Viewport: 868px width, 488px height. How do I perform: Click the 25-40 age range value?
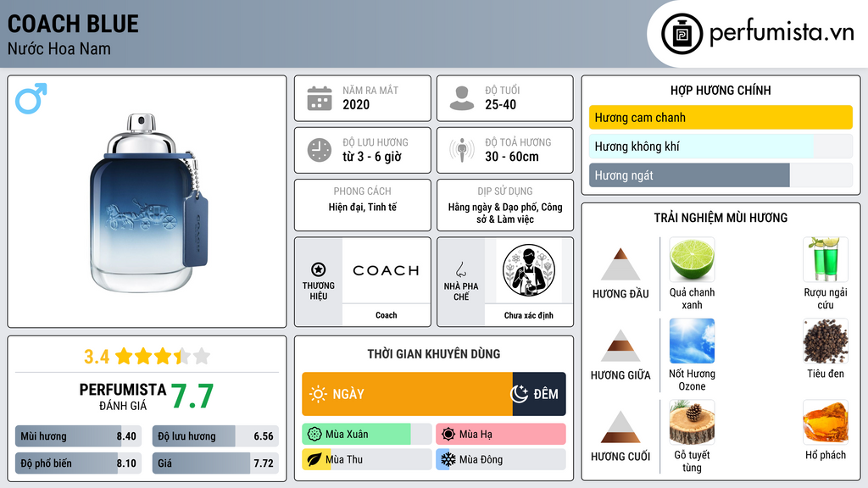(500, 104)
